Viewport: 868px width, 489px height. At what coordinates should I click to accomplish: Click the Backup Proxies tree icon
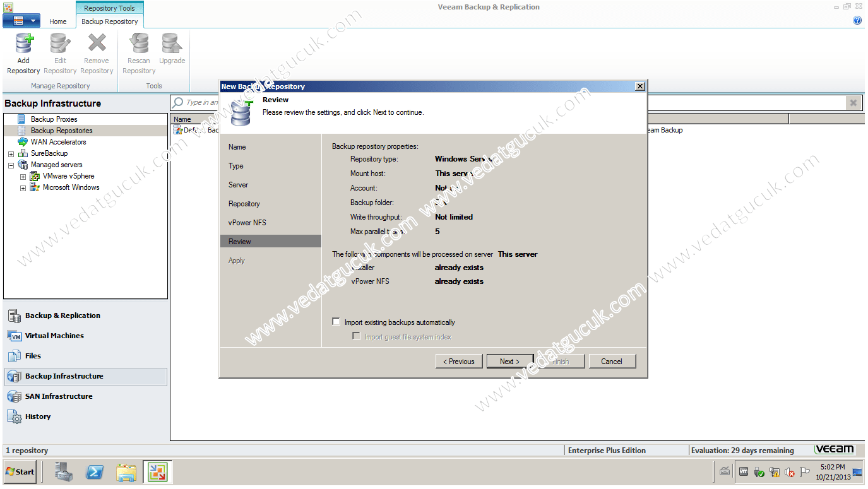[21, 119]
